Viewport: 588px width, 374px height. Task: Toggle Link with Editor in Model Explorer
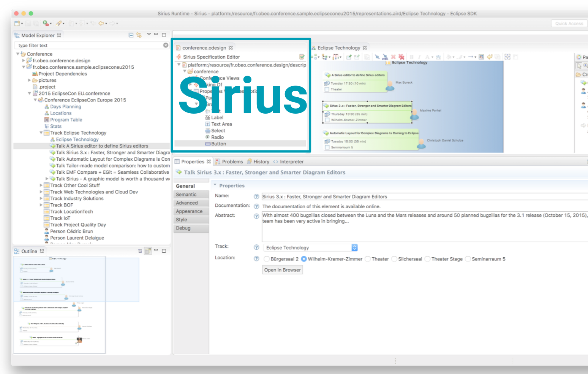click(139, 35)
